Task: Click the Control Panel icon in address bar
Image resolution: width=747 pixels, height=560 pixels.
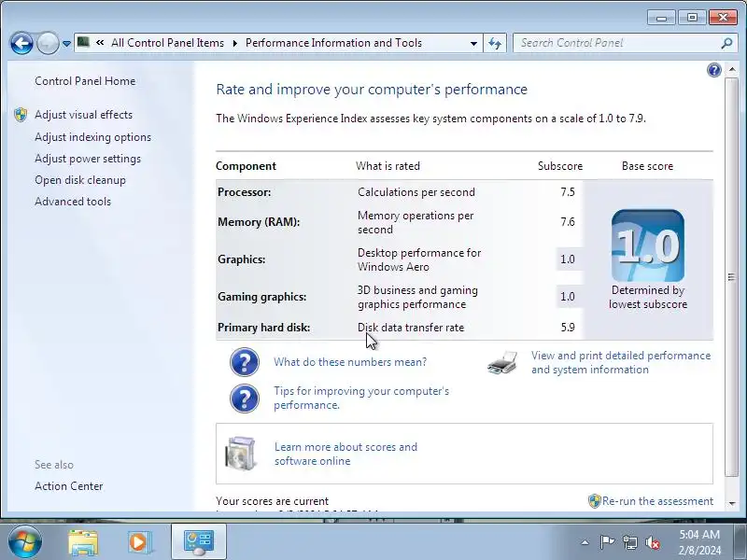Action: pyautogui.click(x=83, y=42)
